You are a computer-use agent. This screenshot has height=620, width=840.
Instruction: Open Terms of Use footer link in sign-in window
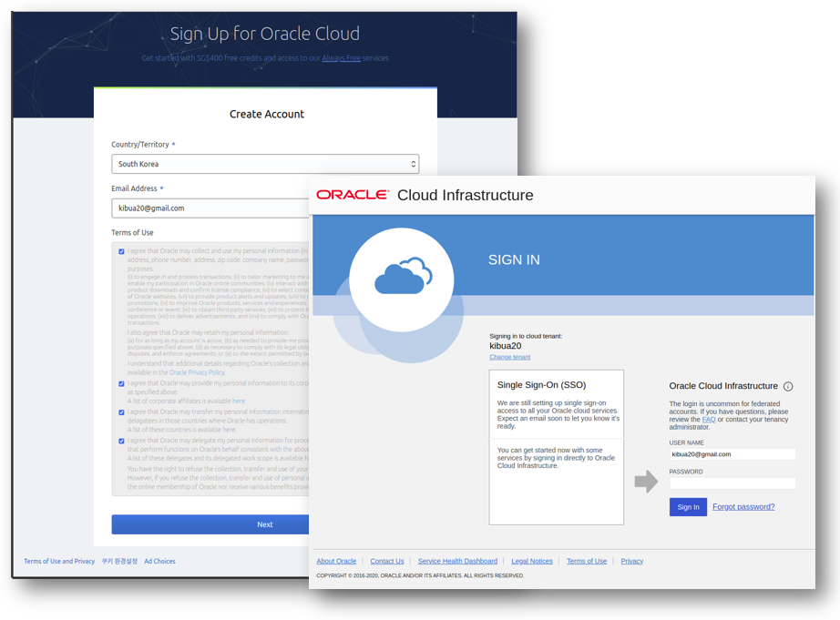[587, 561]
